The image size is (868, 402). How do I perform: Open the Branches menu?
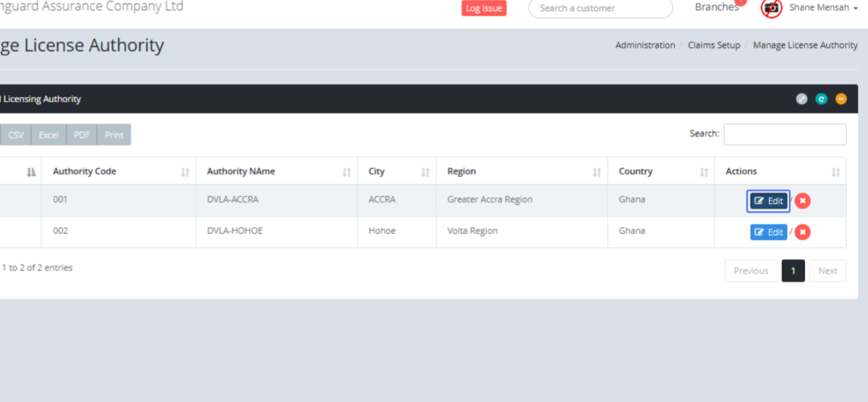tap(716, 7)
